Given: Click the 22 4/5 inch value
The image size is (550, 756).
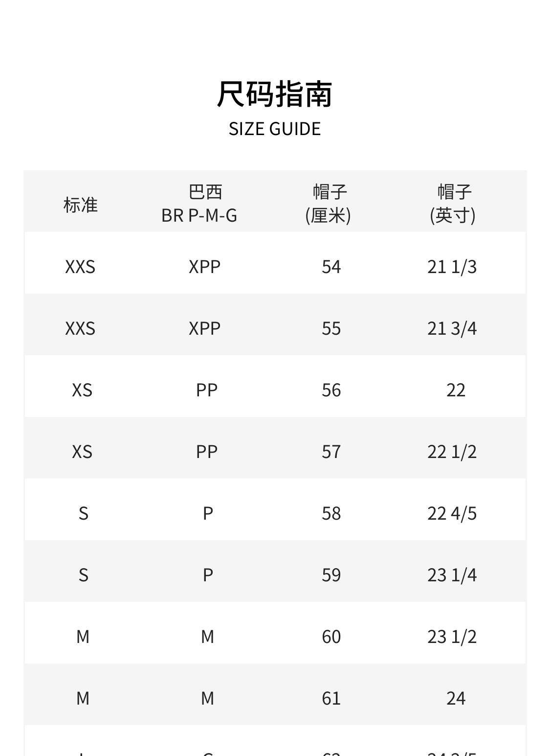Looking at the screenshot, I should click(x=452, y=513).
